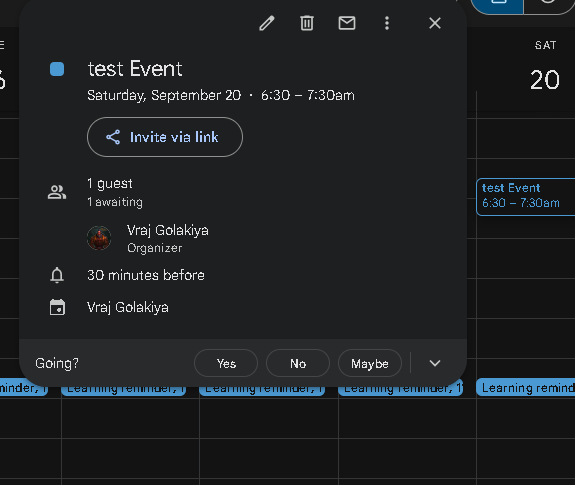Respond Maybe to the invitation

370,363
